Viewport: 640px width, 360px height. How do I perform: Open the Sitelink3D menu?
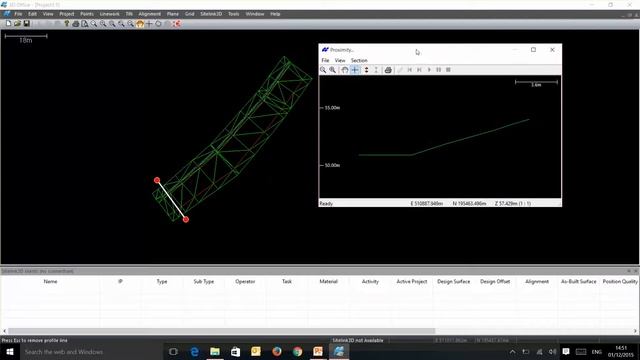click(211, 14)
